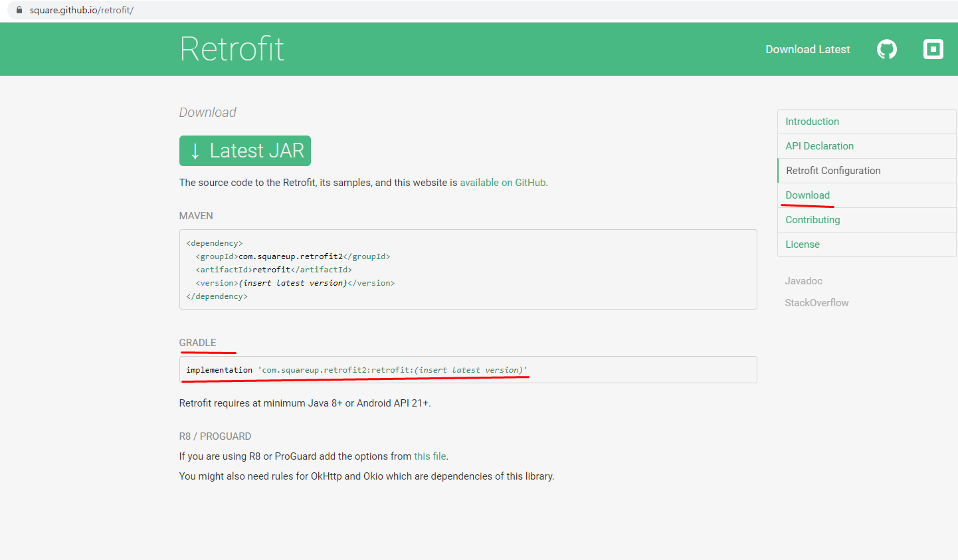Download the Latest JAR button
The height and width of the screenshot is (560, 958).
[x=245, y=151]
